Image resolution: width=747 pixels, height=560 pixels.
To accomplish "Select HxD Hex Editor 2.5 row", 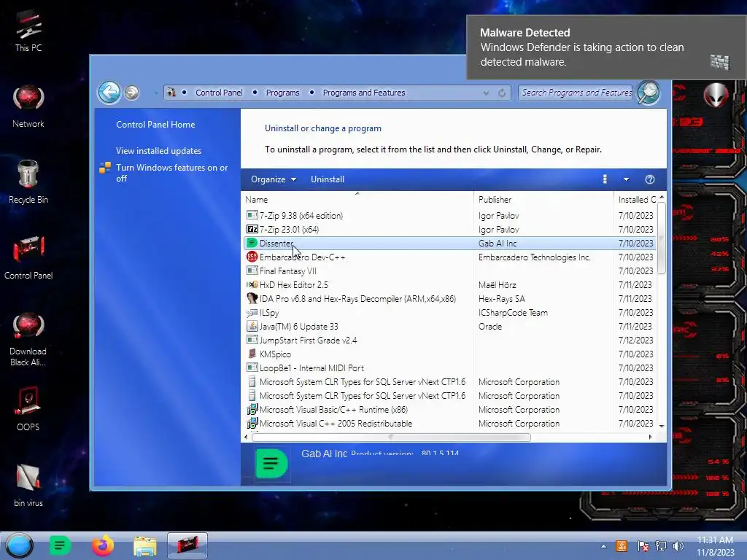I will point(449,285).
